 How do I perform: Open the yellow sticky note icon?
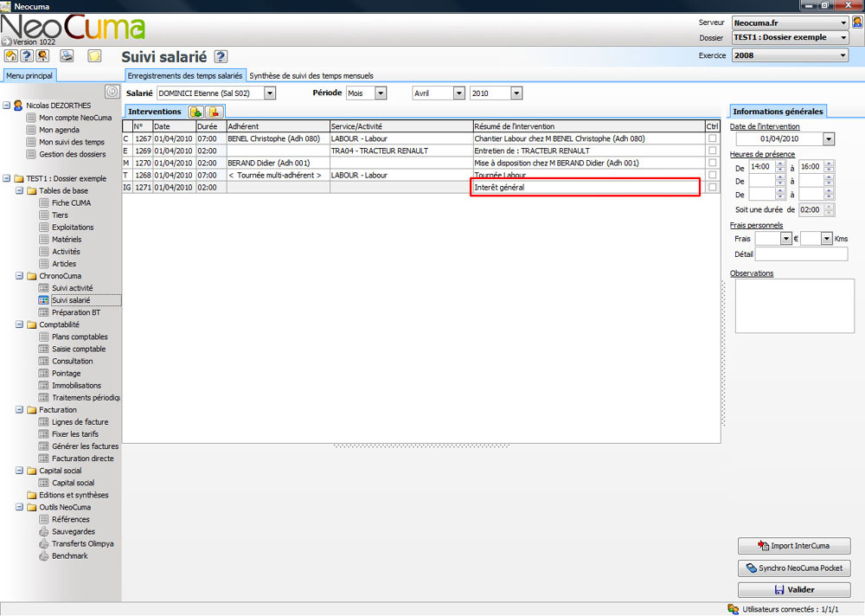click(94, 56)
